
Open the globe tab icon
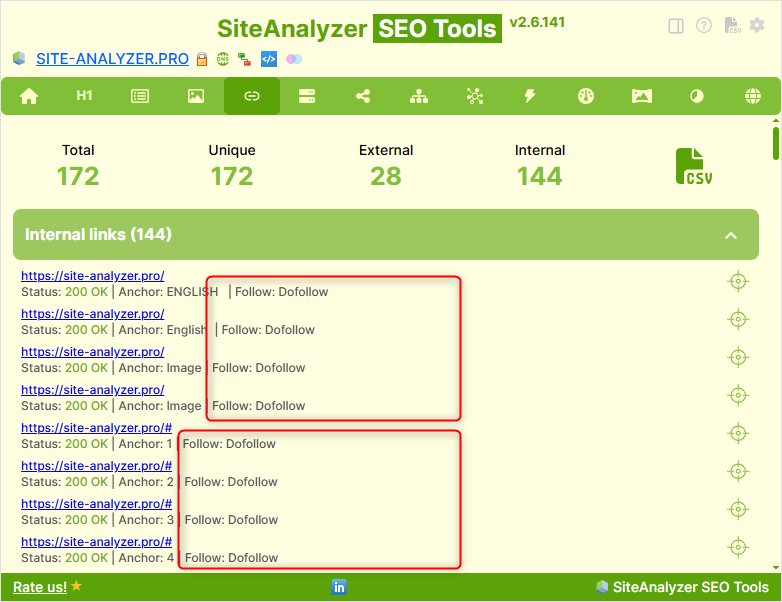pos(753,96)
